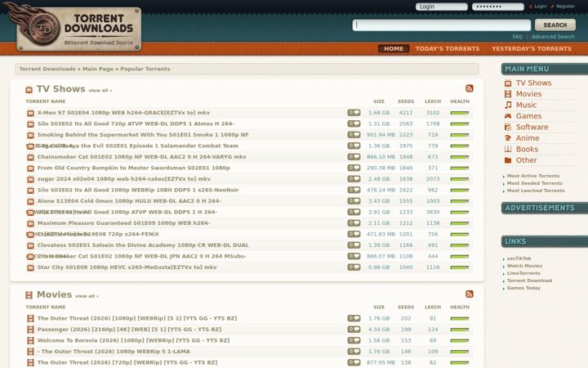Image resolution: width=588 pixels, height=368 pixels.
Task: Click comment bubble for Chainsmoker Cat 866.10 MB
Action: 354,157
